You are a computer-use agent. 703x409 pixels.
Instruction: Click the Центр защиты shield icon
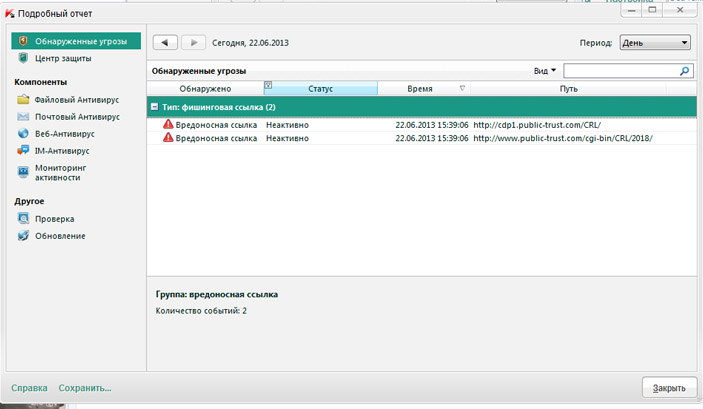pyautogui.click(x=23, y=59)
